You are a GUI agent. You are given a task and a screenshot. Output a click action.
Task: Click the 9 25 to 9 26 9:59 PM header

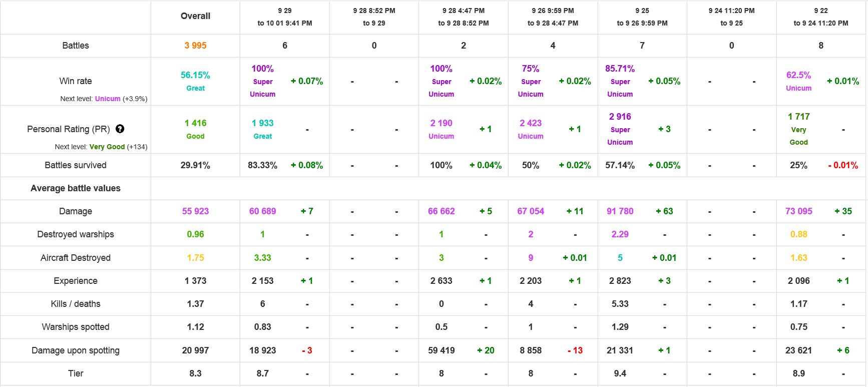coord(642,17)
